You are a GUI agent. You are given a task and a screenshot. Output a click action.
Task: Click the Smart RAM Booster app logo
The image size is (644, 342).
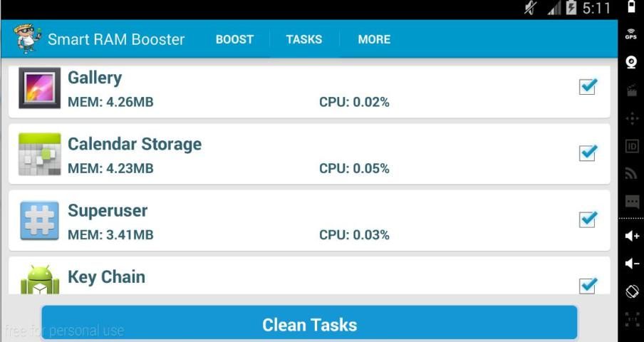(x=27, y=39)
